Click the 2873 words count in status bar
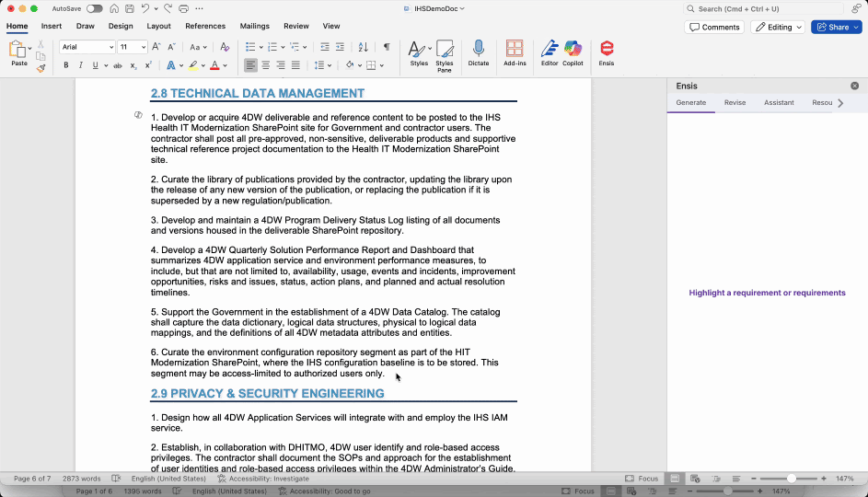The width and height of the screenshot is (868, 497). 81,479
